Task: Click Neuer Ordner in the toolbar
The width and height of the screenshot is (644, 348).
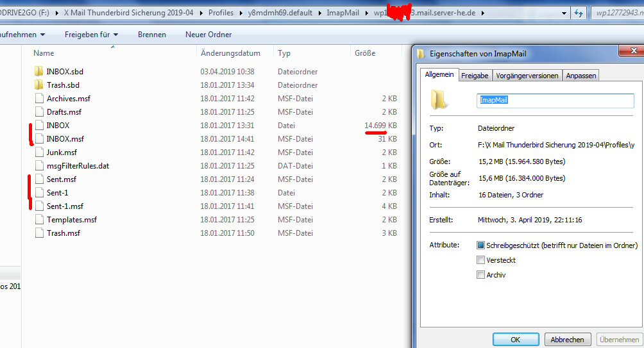Action: pyautogui.click(x=208, y=35)
